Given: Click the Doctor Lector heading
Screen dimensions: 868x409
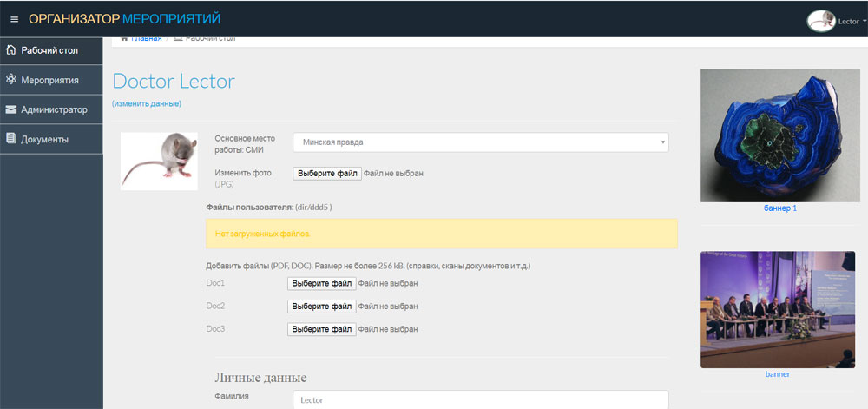Looking at the screenshot, I should click(x=174, y=82).
